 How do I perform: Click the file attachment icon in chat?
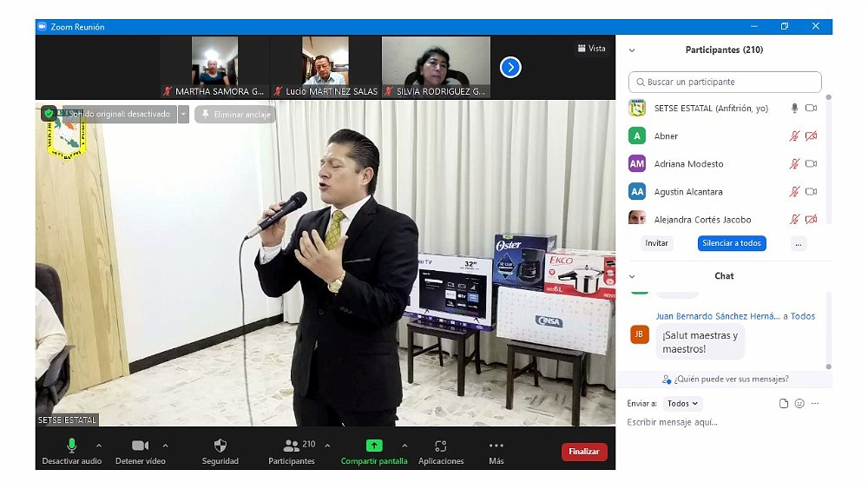[784, 404]
